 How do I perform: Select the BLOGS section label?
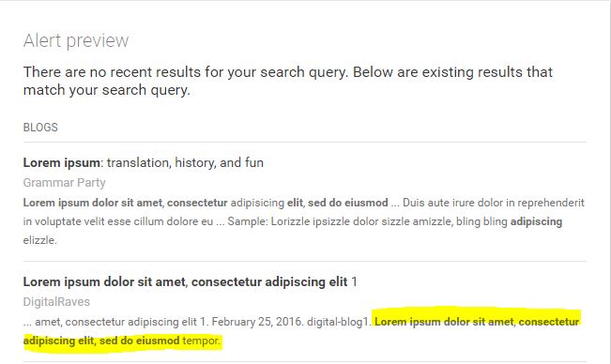point(40,128)
